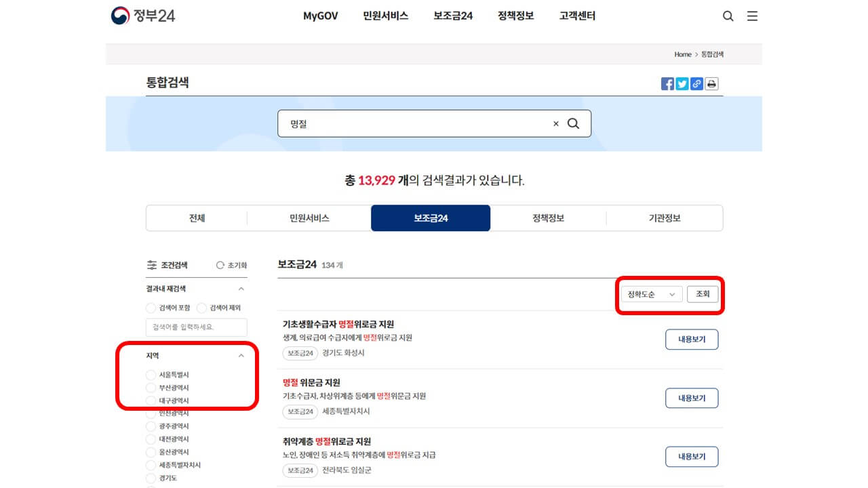Open the hamburger menu in the header

(x=752, y=16)
